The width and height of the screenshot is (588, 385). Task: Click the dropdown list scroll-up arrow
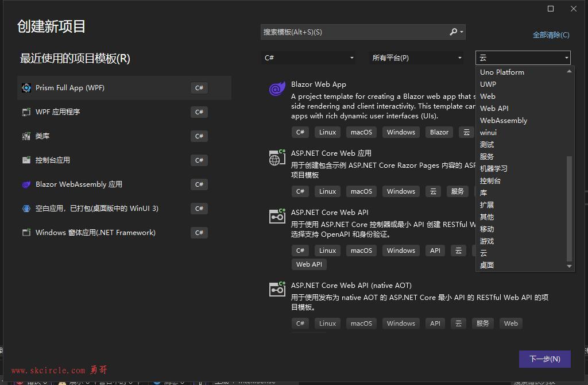tap(569, 71)
